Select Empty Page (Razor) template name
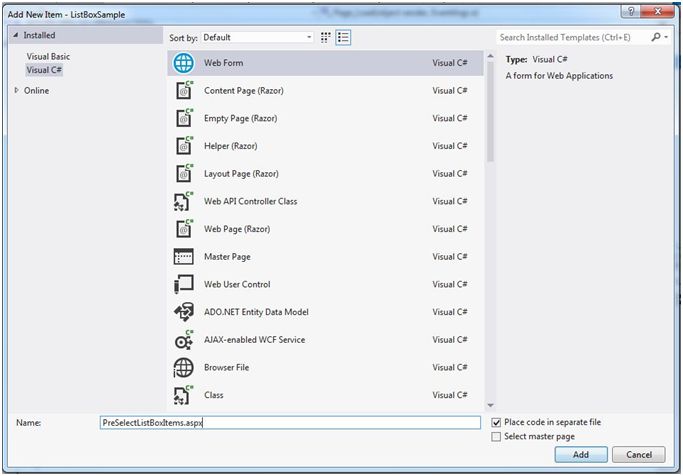Viewport: 683px width, 476px height. click(240, 118)
